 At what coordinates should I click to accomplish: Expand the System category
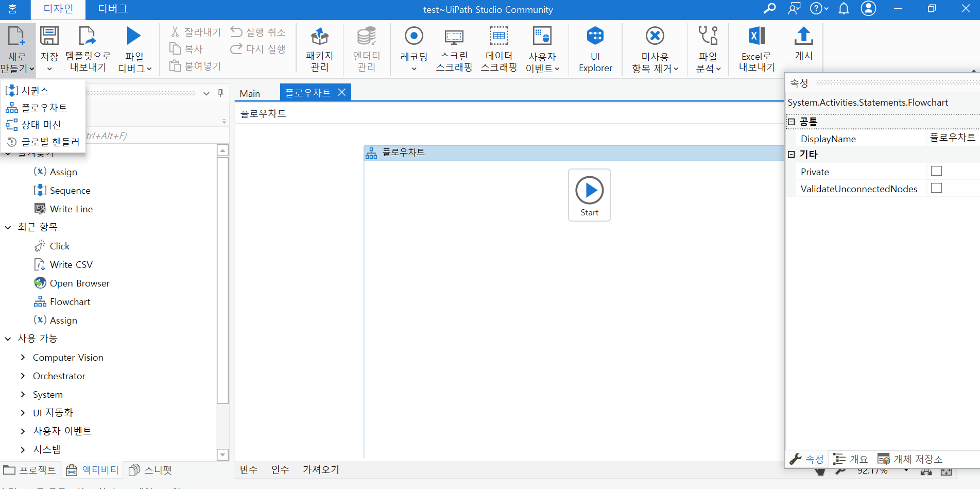[x=23, y=394]
